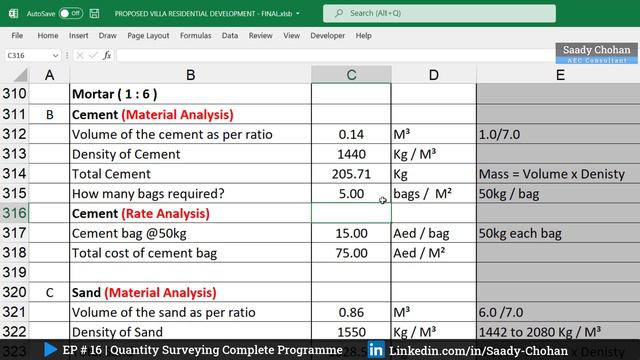The width and height of the screenshot is (640, 360).
Task: Open the Help tab
Action: point(363,36)
